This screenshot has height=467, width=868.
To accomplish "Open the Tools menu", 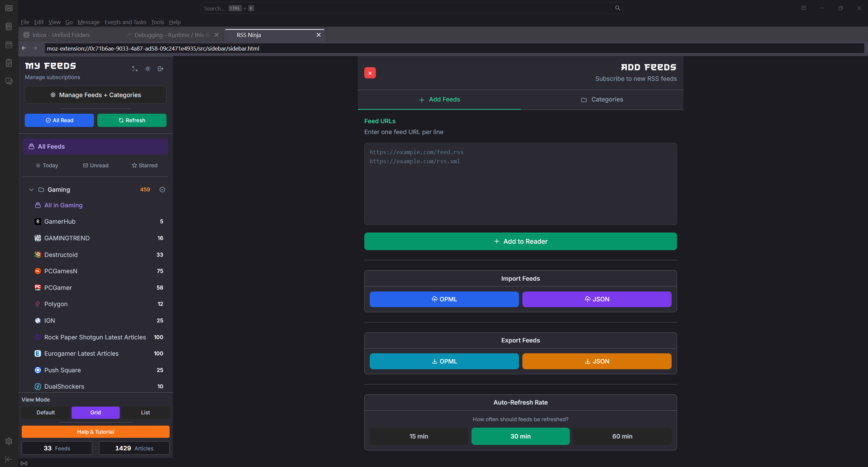I will [157, 22].
